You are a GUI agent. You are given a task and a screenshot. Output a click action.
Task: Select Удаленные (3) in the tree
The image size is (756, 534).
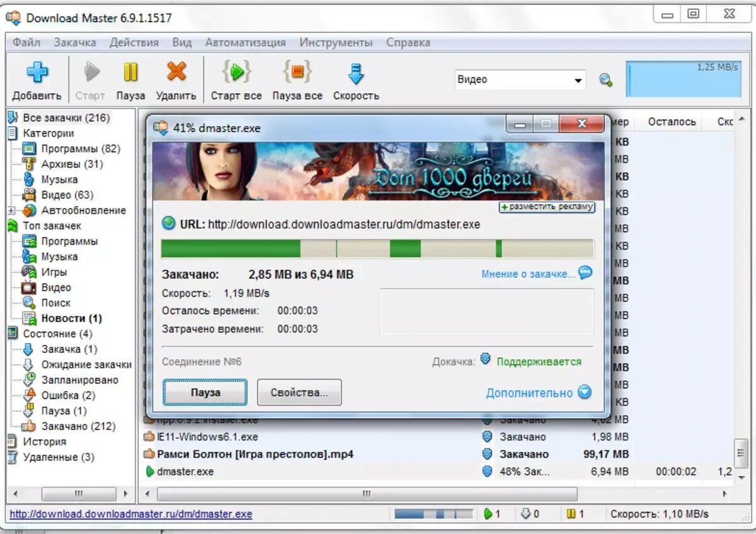[59, 457]
